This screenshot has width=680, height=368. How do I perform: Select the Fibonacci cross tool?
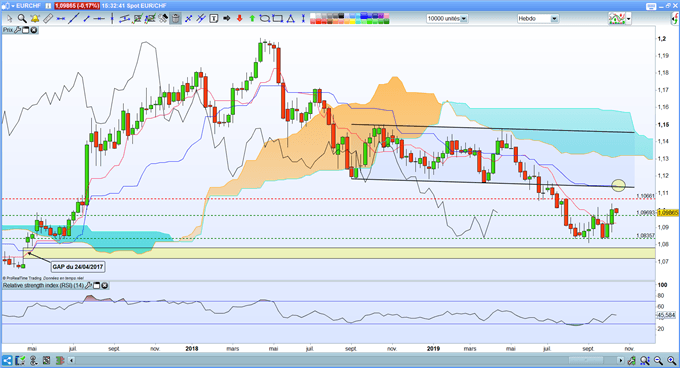pyautogui.click(x=189, y=19)
